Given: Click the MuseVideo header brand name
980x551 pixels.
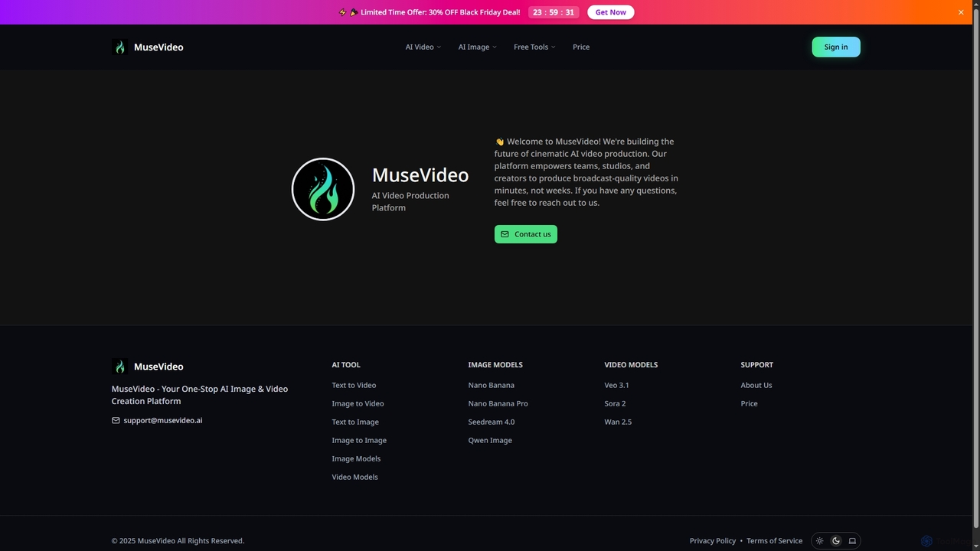Looking at the screenshot, I should 158,47.
